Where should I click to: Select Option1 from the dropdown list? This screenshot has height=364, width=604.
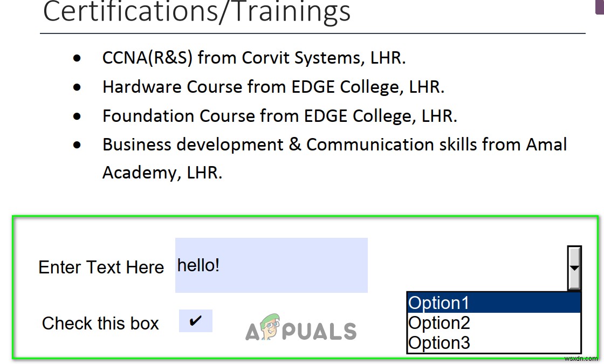pos(493,303)
